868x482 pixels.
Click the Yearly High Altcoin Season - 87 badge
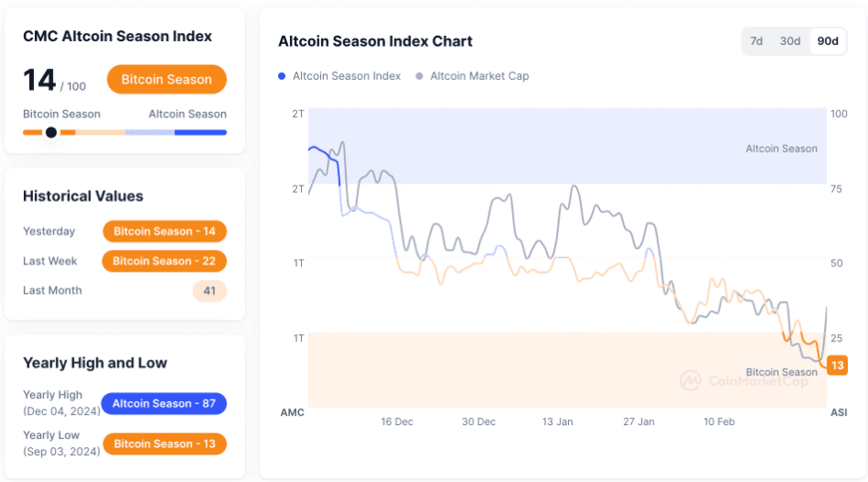(164, 404)
